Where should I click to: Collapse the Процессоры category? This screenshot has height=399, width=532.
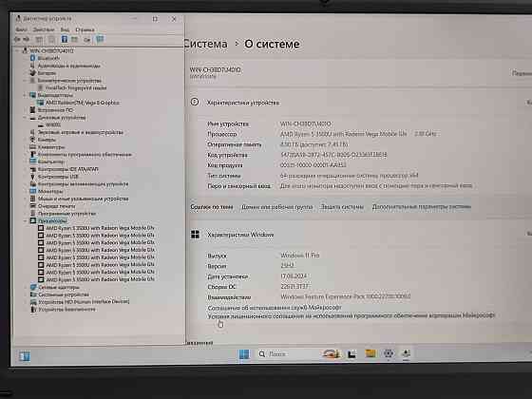(26, 220)
